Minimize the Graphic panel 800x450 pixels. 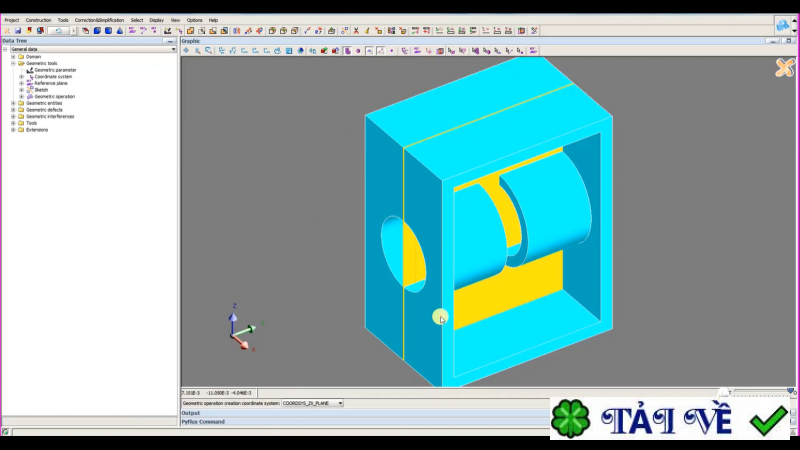coord(773,41)
